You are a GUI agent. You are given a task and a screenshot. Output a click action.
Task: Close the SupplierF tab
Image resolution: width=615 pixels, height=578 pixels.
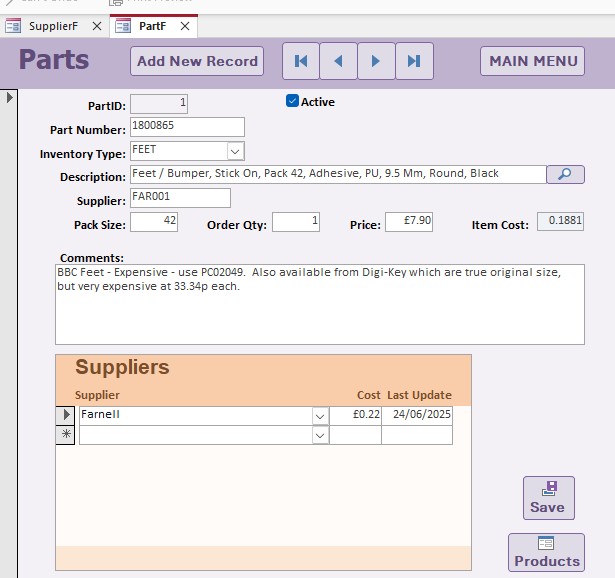point(96,26)
